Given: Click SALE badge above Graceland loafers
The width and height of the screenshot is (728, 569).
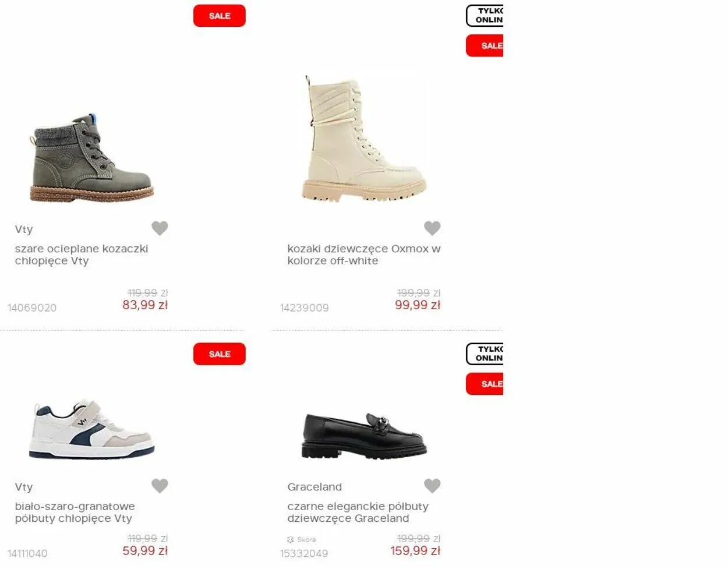Looking at the screenshot, I should point(485,384).
